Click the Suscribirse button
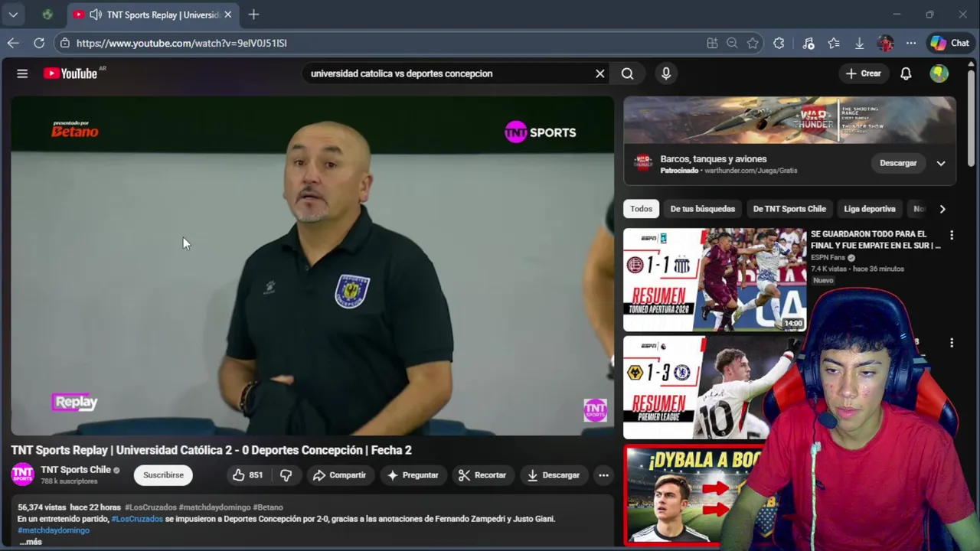The image size is (980, 551). (x=163, y=475)
